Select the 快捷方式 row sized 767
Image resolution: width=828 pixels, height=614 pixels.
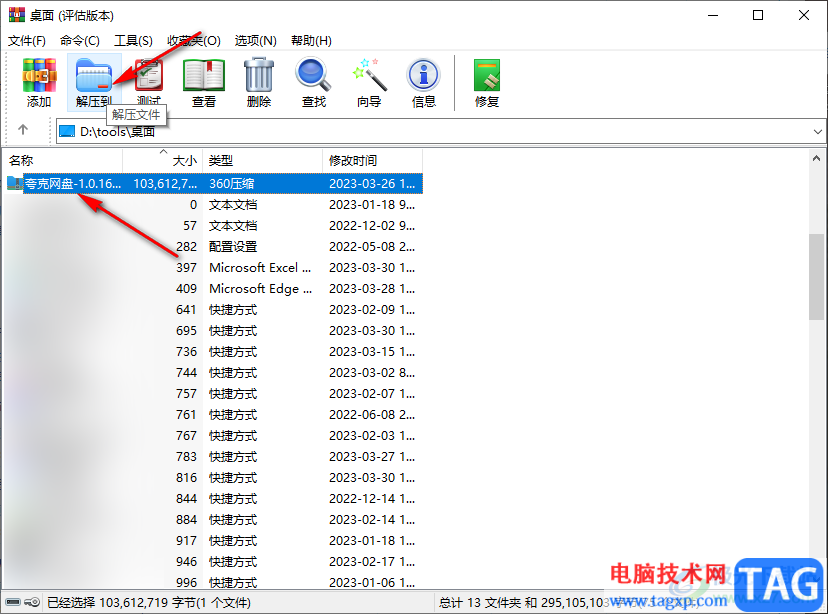coord(214,436)
